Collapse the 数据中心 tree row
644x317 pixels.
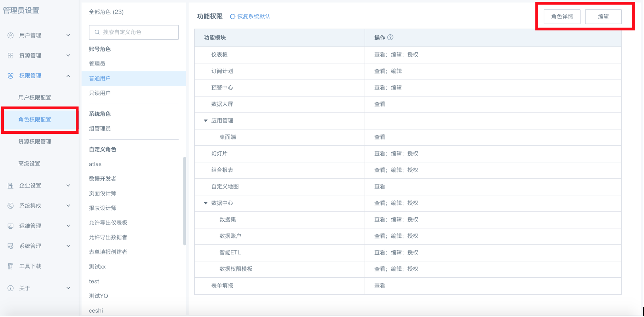[x=206, y=203]
